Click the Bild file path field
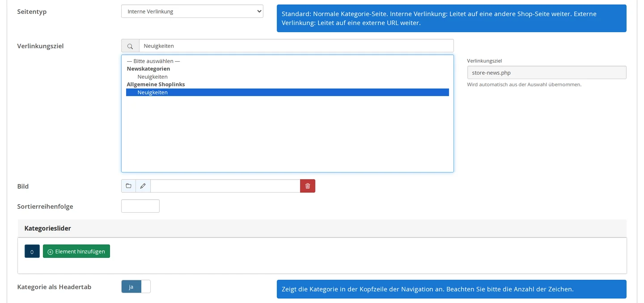The image size is (644, 303). click(225, 186)
